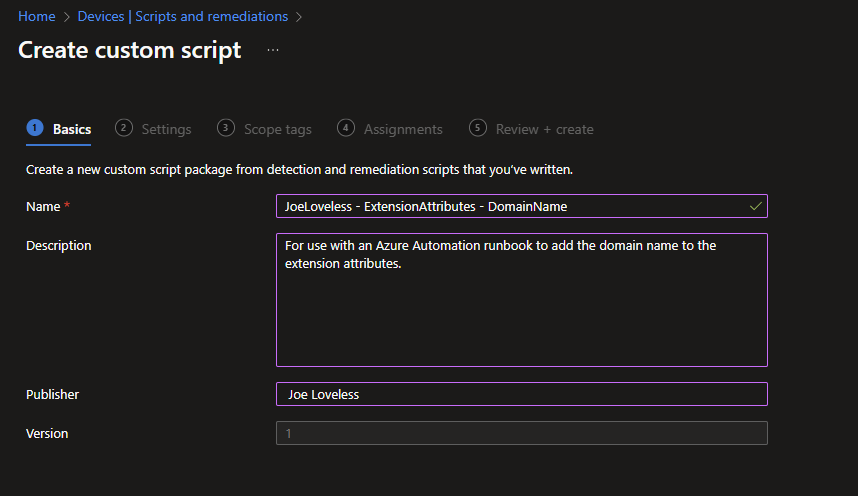The width and height of the screenshot is (858, 496).
Task: Jump to the Assignments tab
Action: (403, 129)
